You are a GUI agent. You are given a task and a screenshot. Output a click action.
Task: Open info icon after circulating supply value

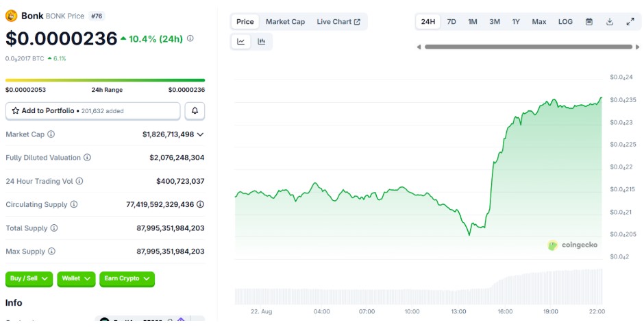pos(200,204)
